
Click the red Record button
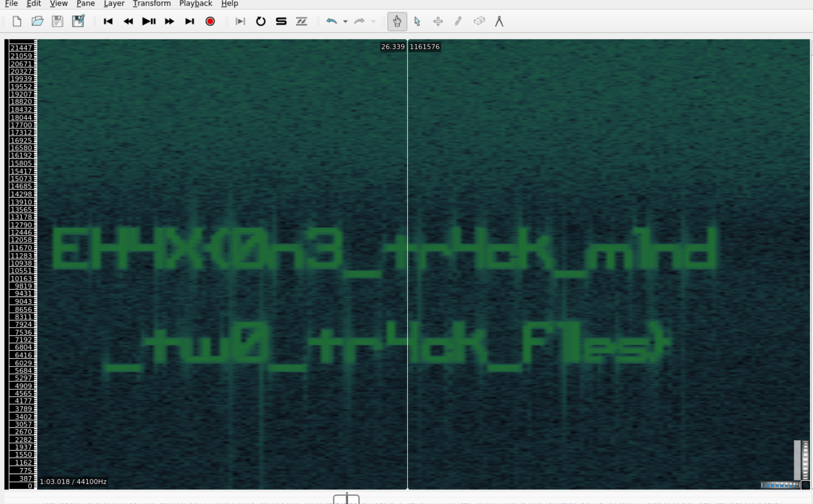(x=210, y=22)
